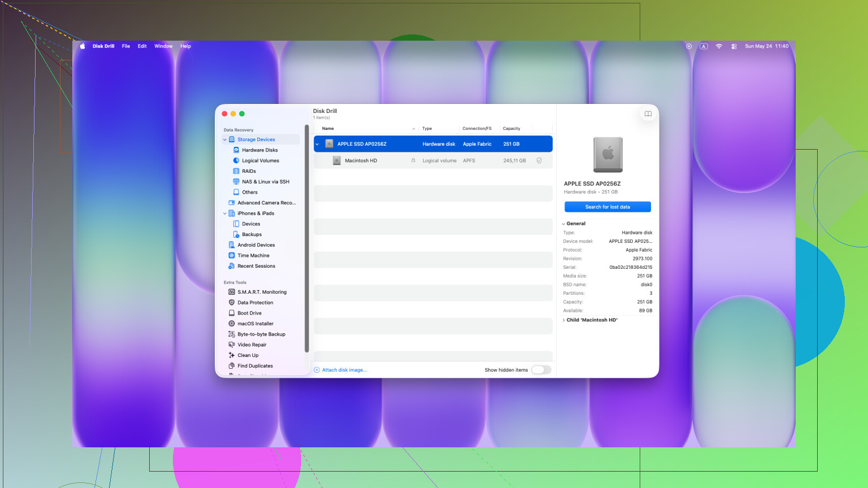
Task: Open the Backups icon under iPhones & iPads
Action: [x=236, y=234]
